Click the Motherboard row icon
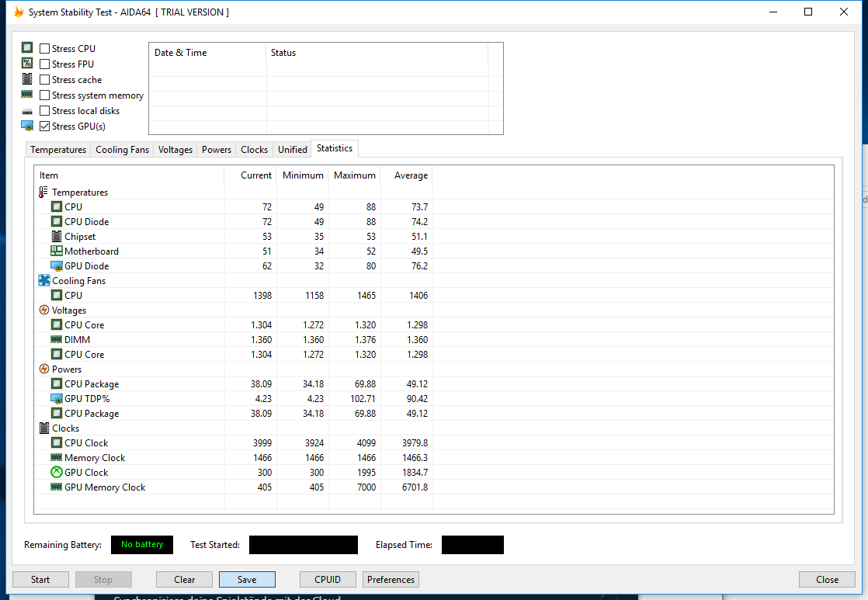Image resolution: width=868 pixels, height=600 pixels. (57, 251)
